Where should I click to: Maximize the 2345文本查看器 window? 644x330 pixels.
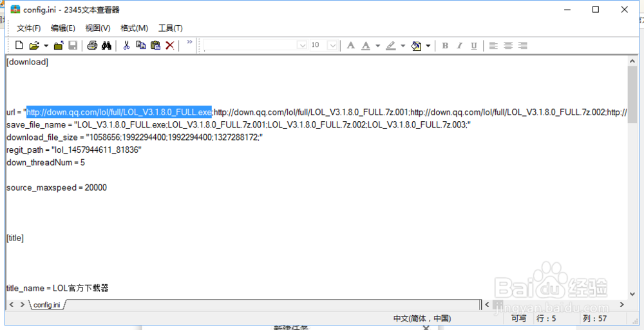(x=595, y=10)
